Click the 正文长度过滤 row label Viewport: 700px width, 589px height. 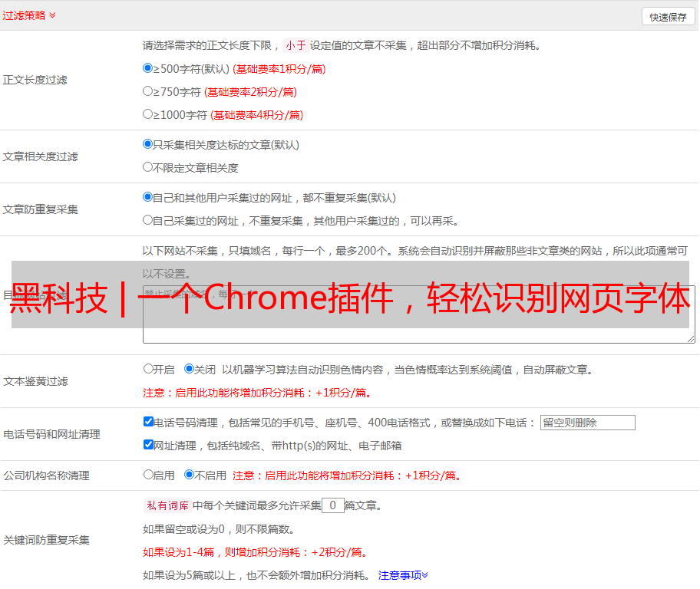click(x=35, y=80)
